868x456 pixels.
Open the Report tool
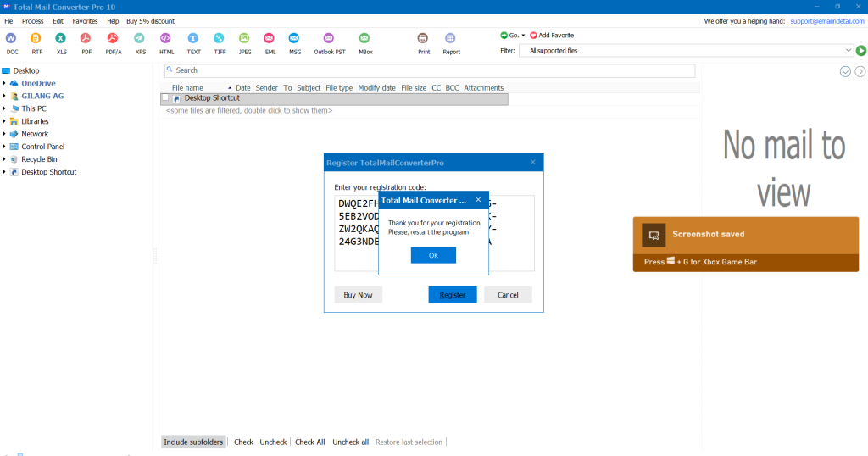pyautogui.click(x=450, y=38)
